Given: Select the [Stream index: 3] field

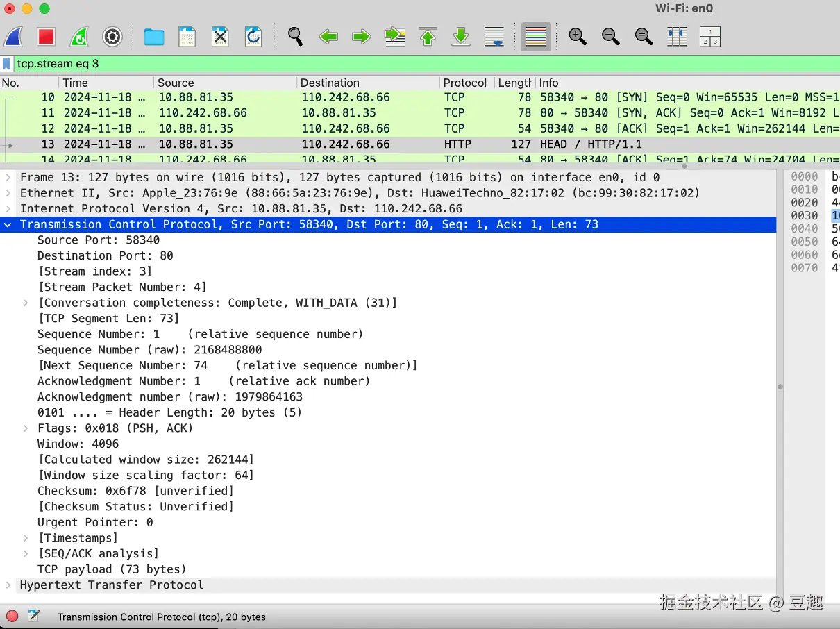Looking at the screenshot, I should point(94,271).
